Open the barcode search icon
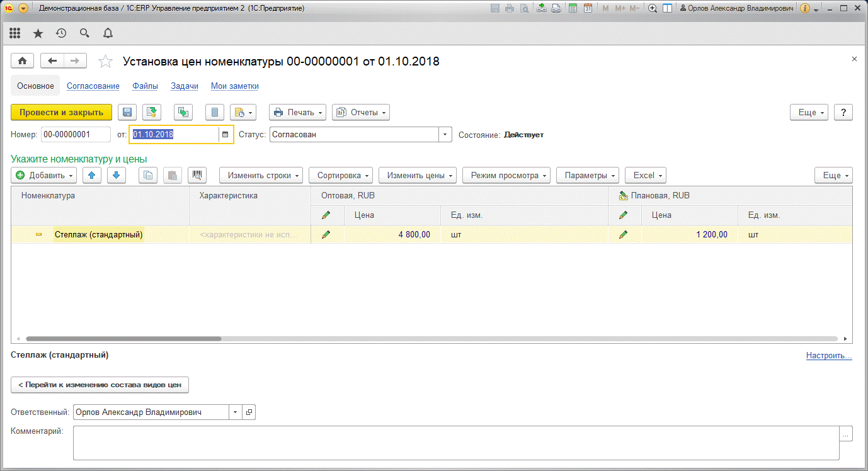This screenshot has width=868, height=471. [x=198, y=175]
